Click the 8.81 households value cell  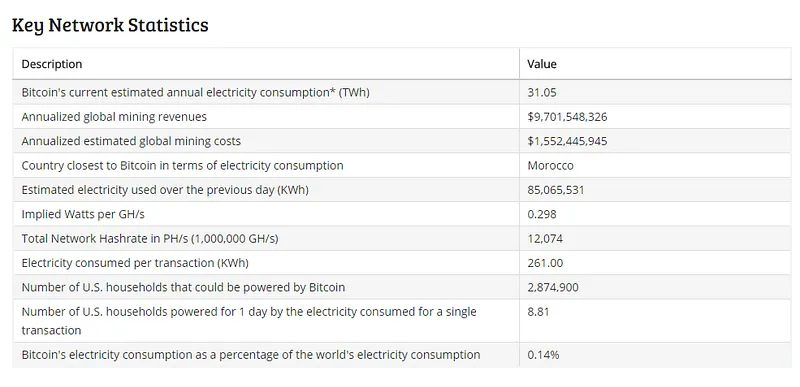click(x=538, y=312)
